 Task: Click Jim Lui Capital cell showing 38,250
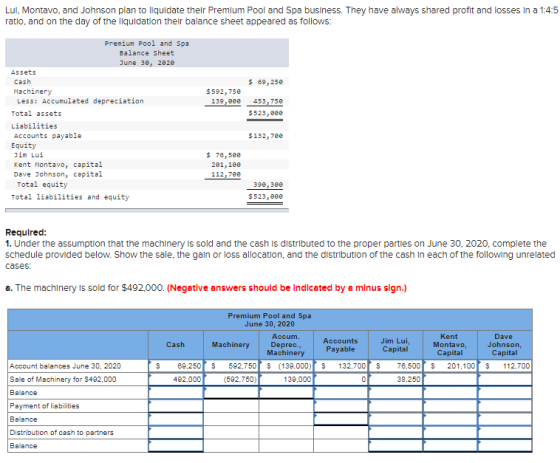[396, 379]
